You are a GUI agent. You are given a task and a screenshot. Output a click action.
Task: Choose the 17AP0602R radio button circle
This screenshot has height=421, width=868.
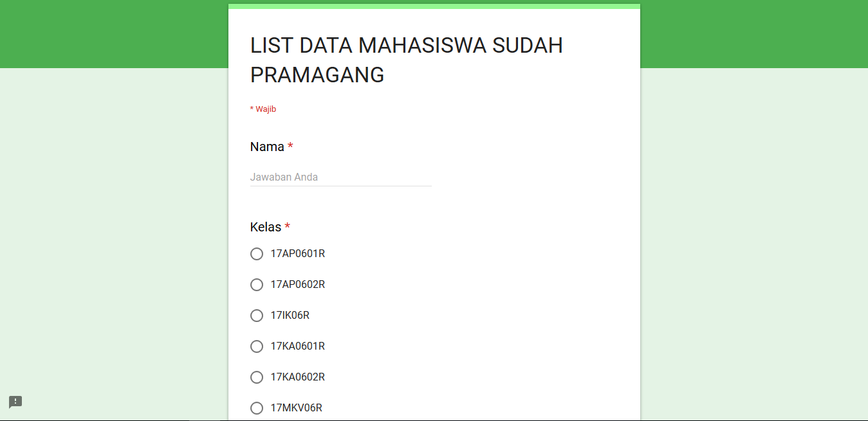(257, 285)
